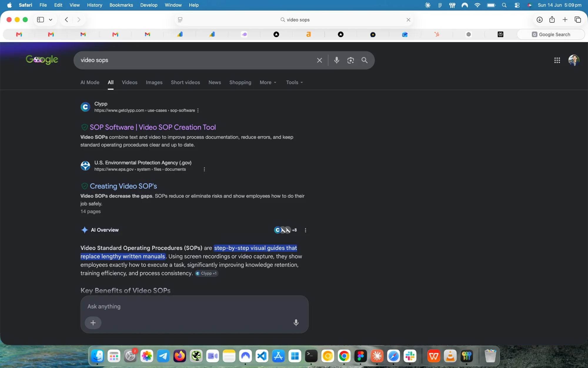Share the current page
Viewport: 588px width, 368px height.
tap(552, 20)
